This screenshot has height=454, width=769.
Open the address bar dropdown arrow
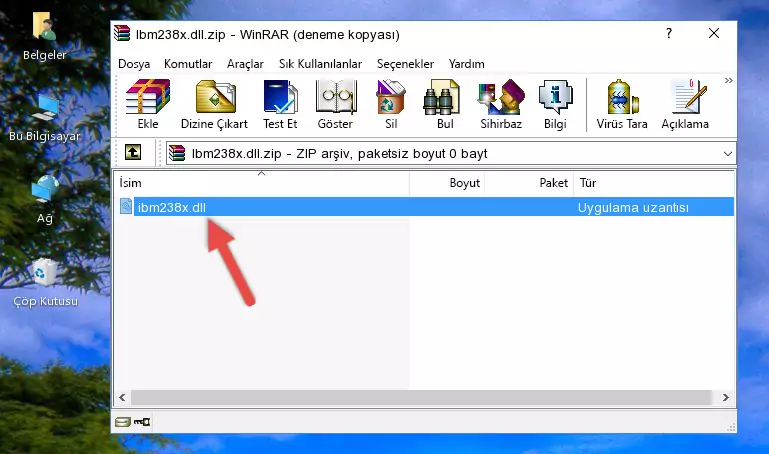727,153
